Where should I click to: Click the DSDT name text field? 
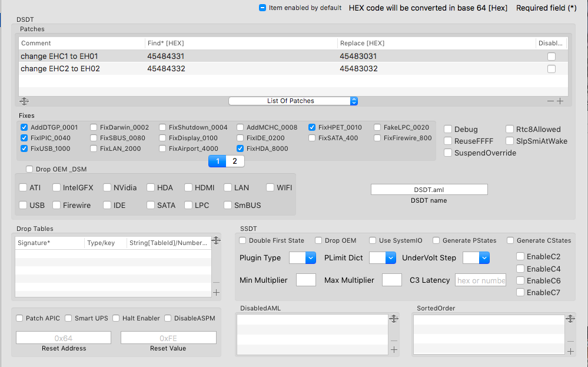(429, 189)
